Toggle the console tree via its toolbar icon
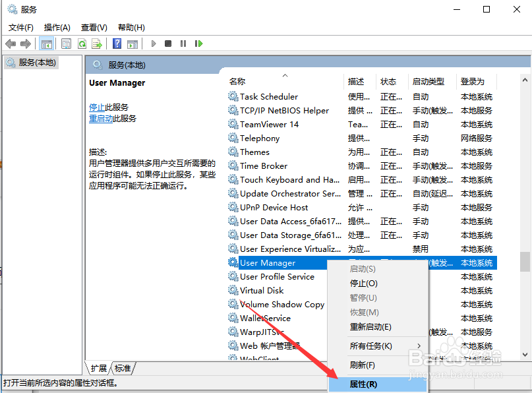The width and height of the screenshot is (532, 393). tap(47, 44)
